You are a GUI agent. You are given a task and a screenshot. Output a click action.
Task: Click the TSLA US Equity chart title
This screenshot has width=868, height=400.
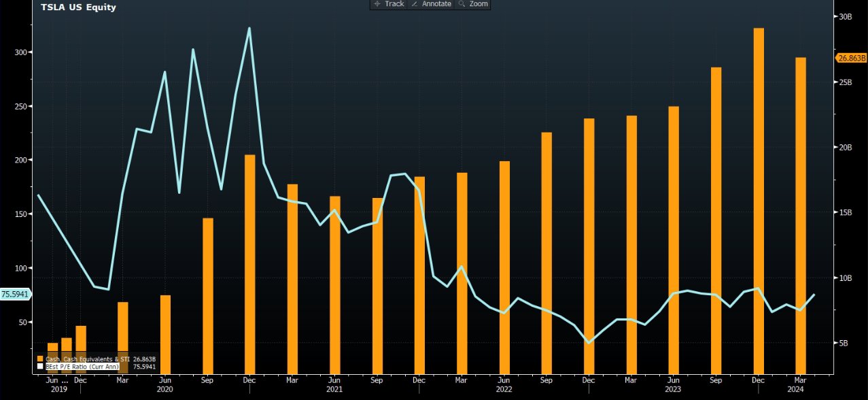(78, 7)
